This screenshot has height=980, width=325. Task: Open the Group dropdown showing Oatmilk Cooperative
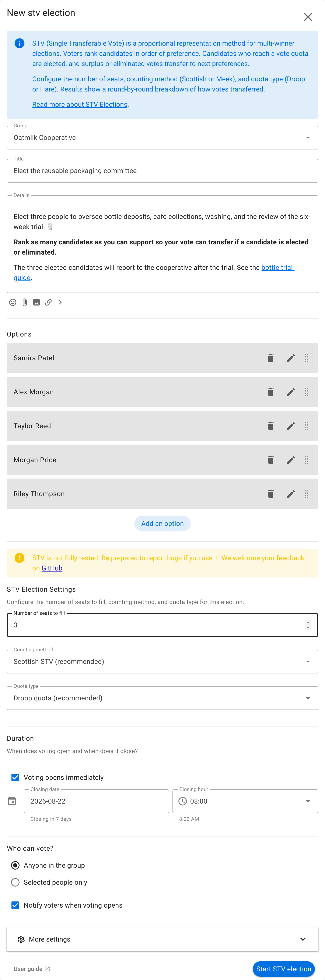coord(162,138)
